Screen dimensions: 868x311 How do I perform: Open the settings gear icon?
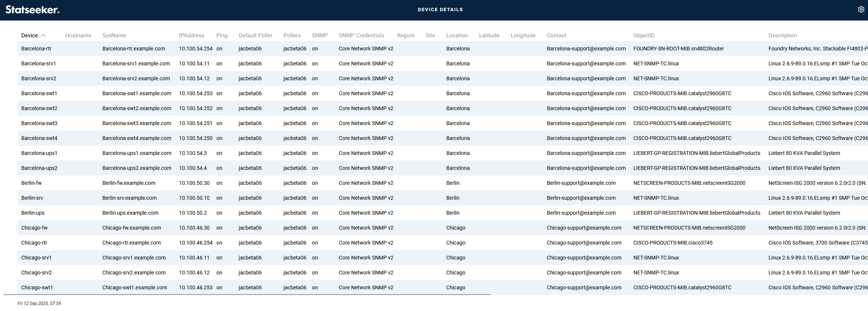861,9
